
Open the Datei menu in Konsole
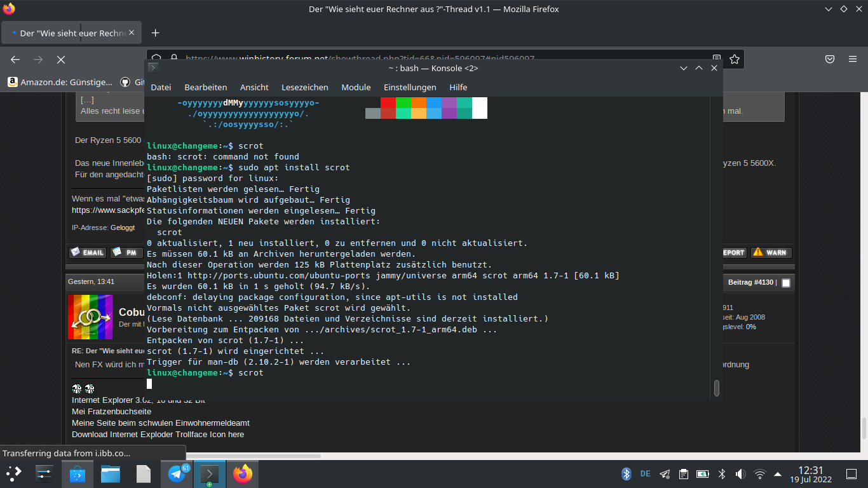coord(161,87)
